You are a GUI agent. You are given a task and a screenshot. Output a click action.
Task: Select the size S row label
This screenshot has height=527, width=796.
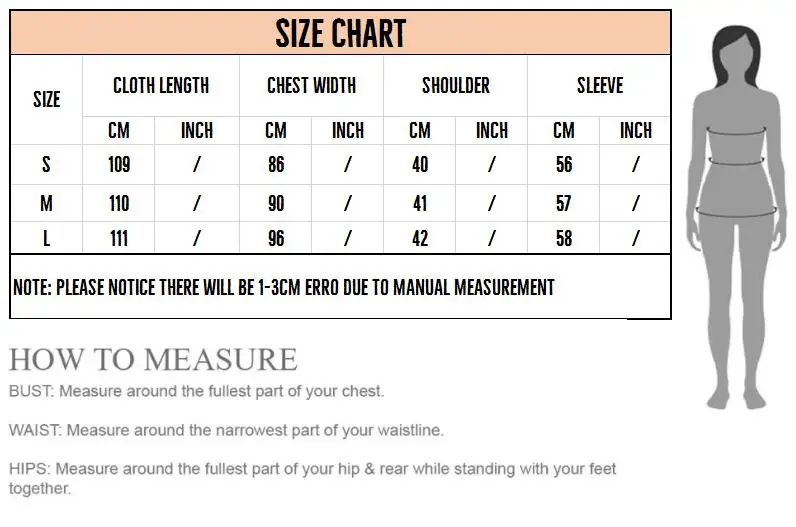coord(46,164)
